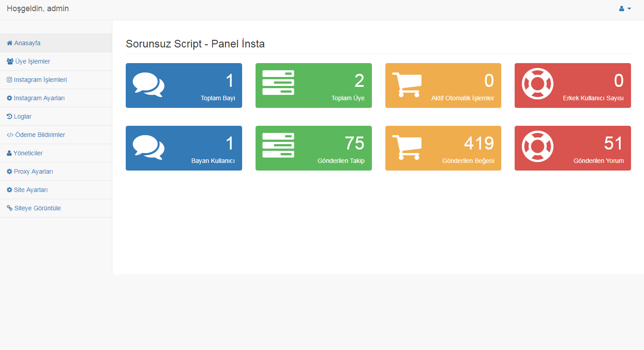Click the 2 value on Toplam Üye card
This screenshot has height=350, width=644.
click(x=359, y=81)
